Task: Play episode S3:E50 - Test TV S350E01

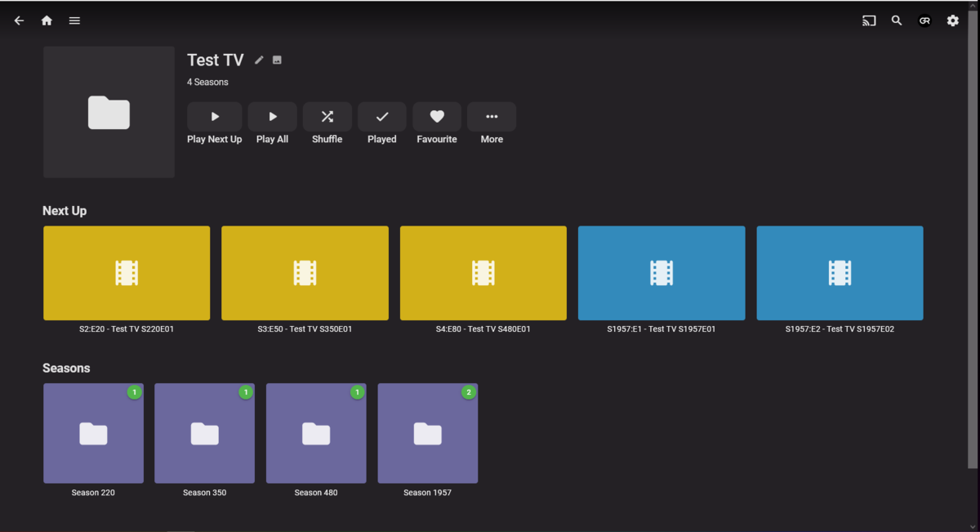Action: coord(305,272)
